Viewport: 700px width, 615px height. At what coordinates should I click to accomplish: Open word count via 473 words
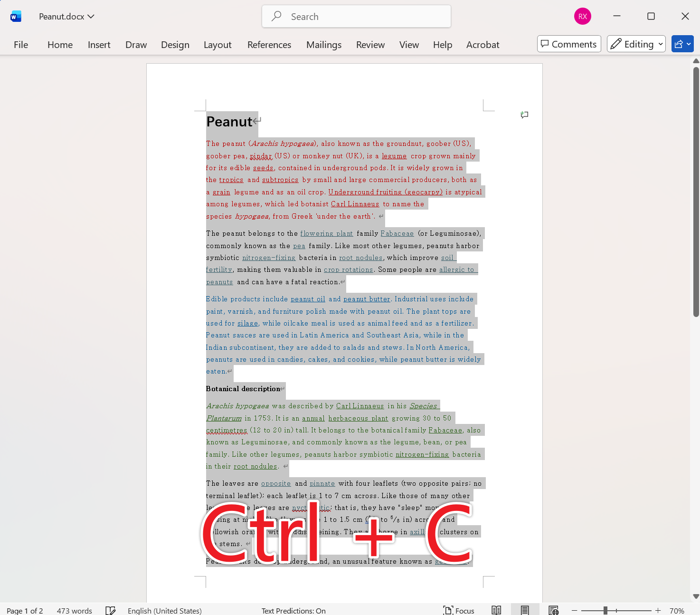pyautogui.click(x=74, y=610)
